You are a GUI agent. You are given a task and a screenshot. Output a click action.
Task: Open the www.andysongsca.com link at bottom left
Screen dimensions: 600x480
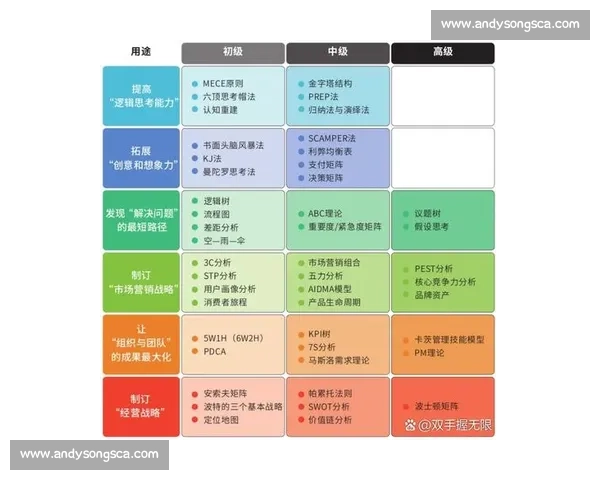tap(89, 454)
